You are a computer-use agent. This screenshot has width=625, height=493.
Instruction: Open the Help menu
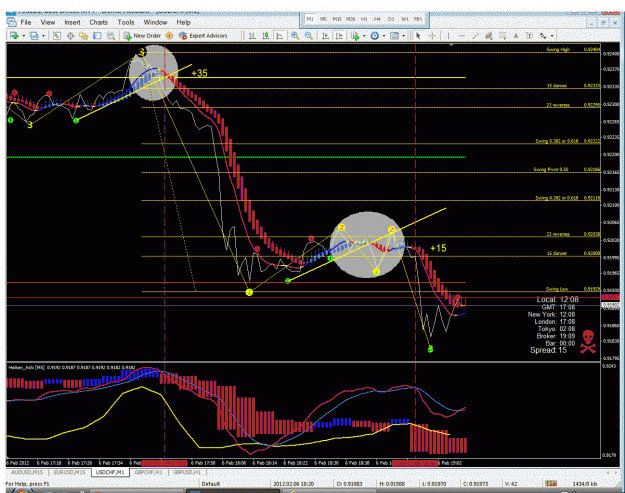point(183,22)
